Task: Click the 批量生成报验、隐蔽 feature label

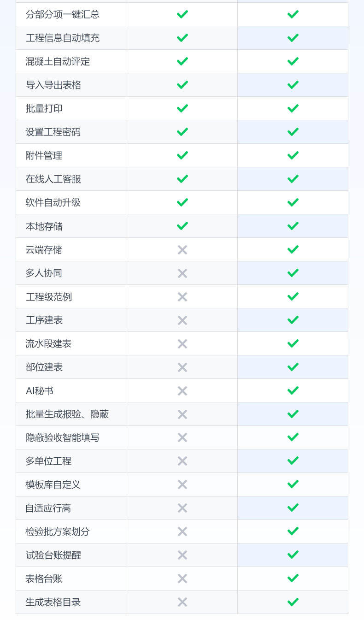Action: coord(67,414)
